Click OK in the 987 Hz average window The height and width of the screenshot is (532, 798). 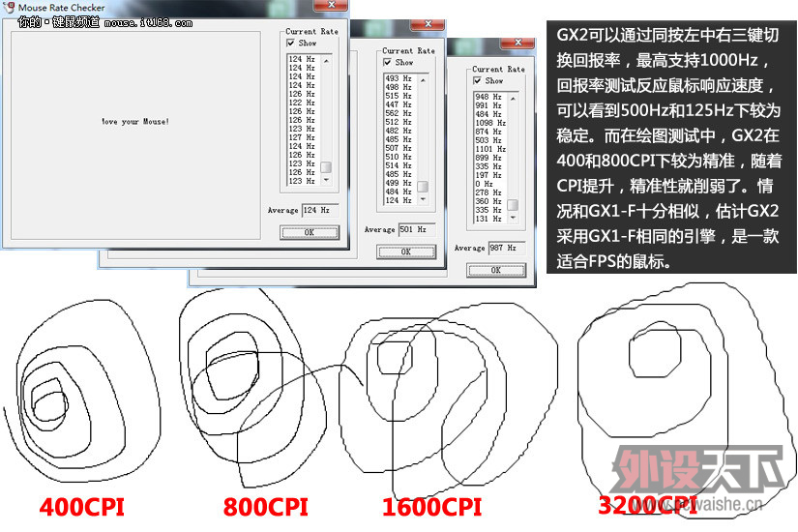coord(495,270)
